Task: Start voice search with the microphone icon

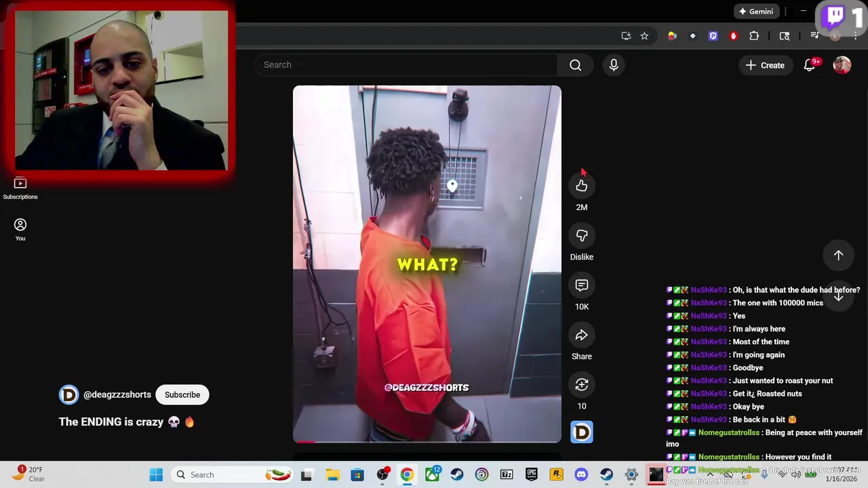Action: pyautogui.click(x=614, y=65)
